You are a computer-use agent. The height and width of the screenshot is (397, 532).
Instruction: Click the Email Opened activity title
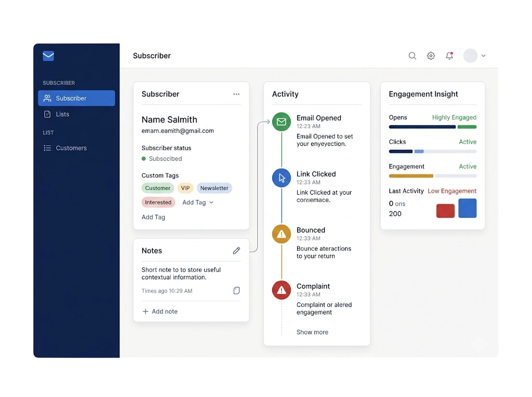point(318,118)
